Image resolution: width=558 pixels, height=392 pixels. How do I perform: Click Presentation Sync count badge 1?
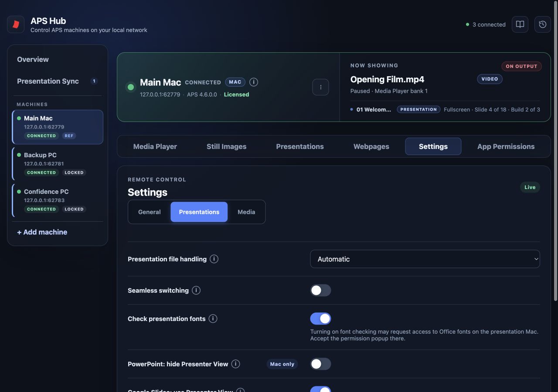(94, 81)
